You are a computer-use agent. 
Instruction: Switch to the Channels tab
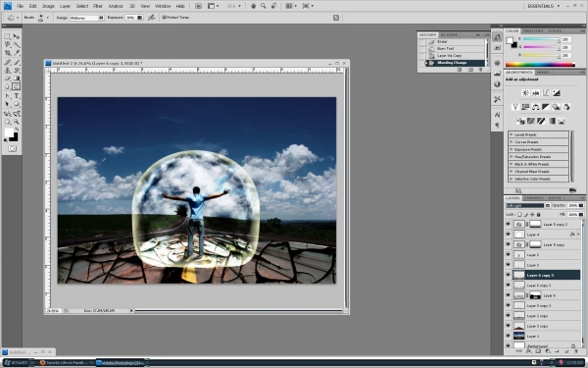point(534,198)
